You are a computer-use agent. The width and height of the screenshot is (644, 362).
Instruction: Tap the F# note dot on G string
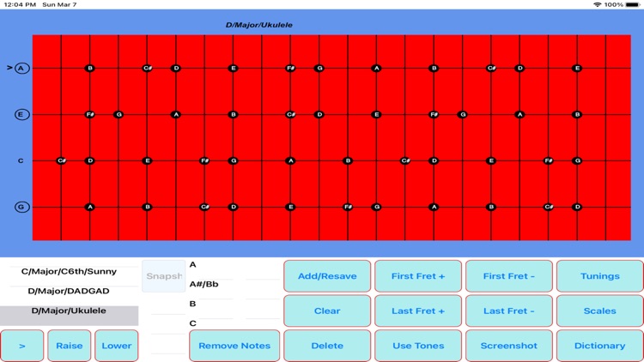[x=348, y=207]
